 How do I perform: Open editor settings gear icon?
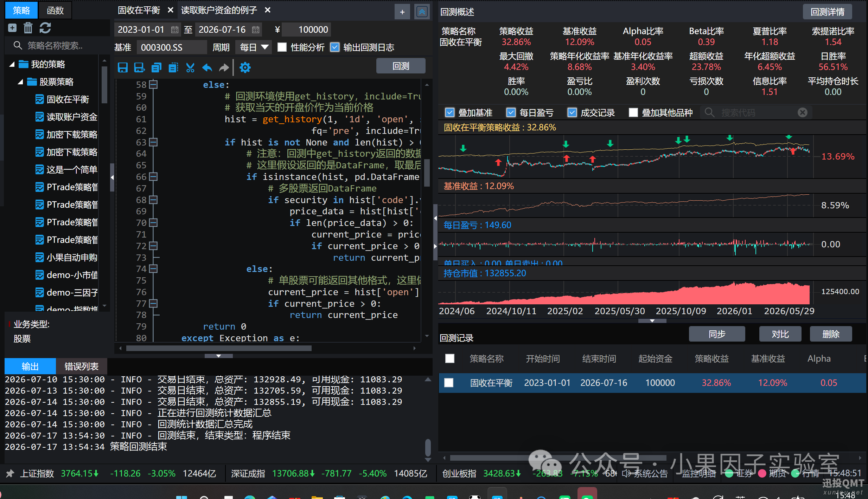pos(245,67)
